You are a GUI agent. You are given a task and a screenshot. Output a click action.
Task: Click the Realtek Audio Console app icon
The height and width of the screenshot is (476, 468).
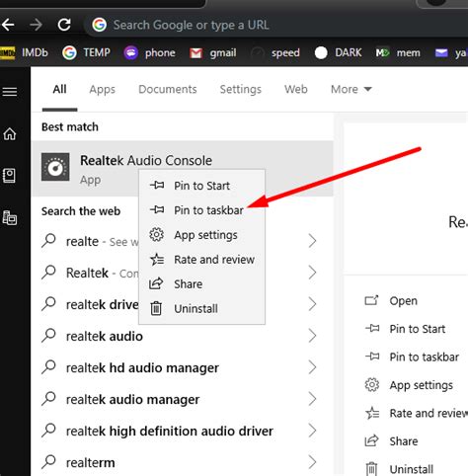55,167
